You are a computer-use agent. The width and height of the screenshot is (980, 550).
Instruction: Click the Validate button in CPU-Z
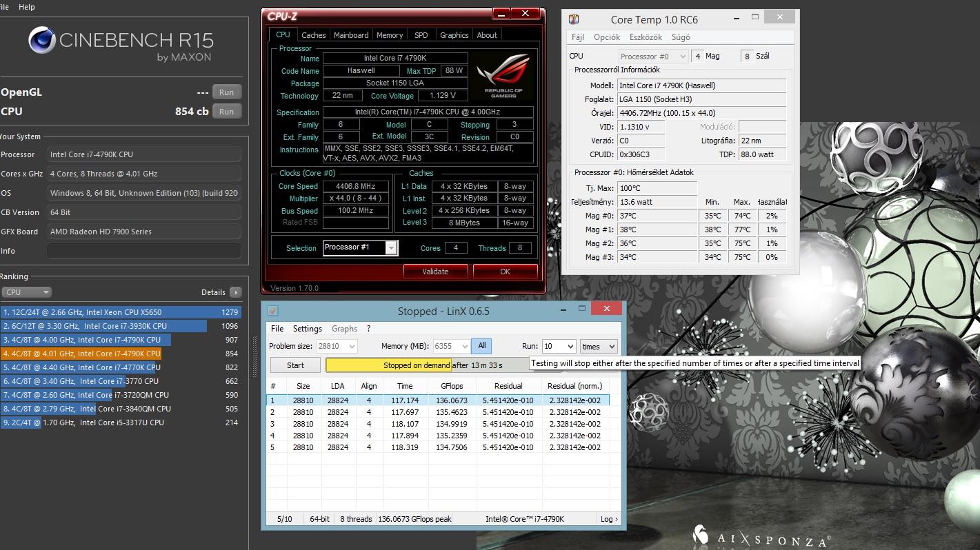click(435, 272)
